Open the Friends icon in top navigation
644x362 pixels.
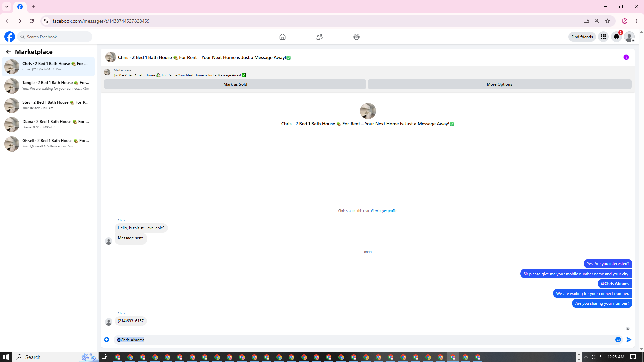point(319,37)
